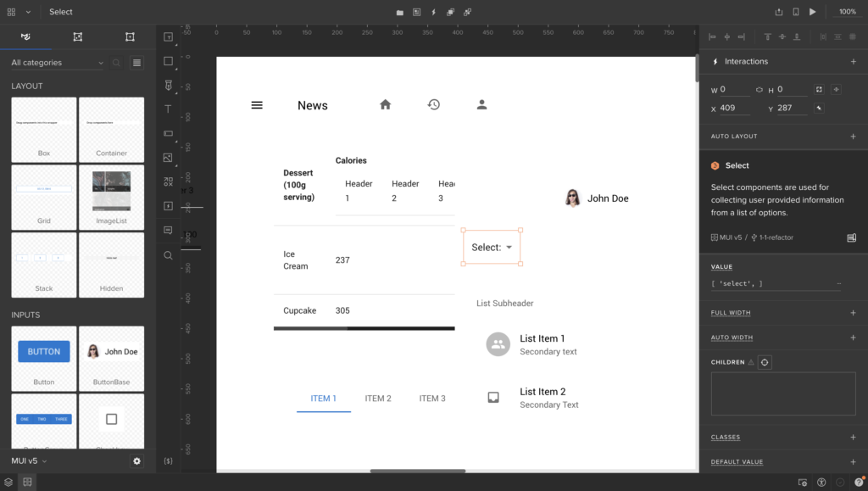Screen dimensions: 868x491
Task: Toggle list view for component library
Action: point(136,63)
